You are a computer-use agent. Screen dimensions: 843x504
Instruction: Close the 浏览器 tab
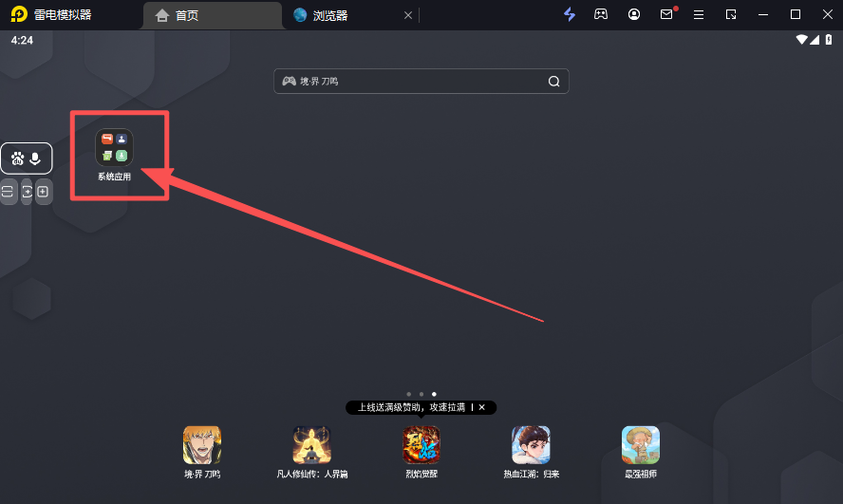408,15
